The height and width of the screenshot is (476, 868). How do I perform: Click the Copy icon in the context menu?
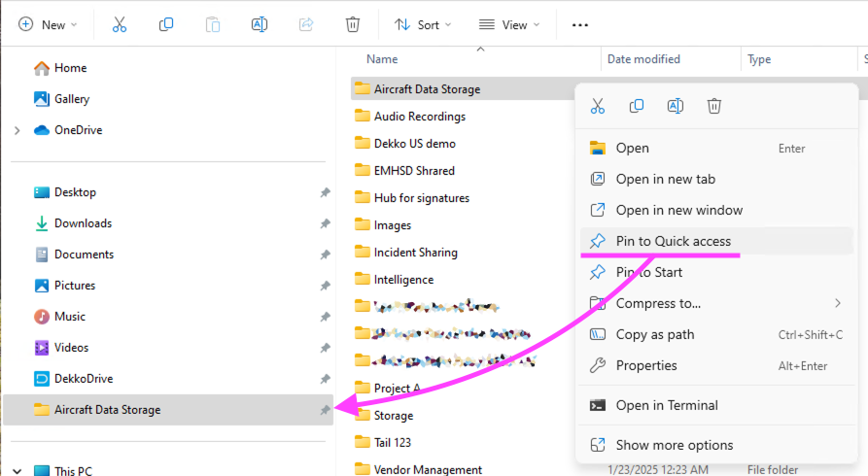[637, 106]
